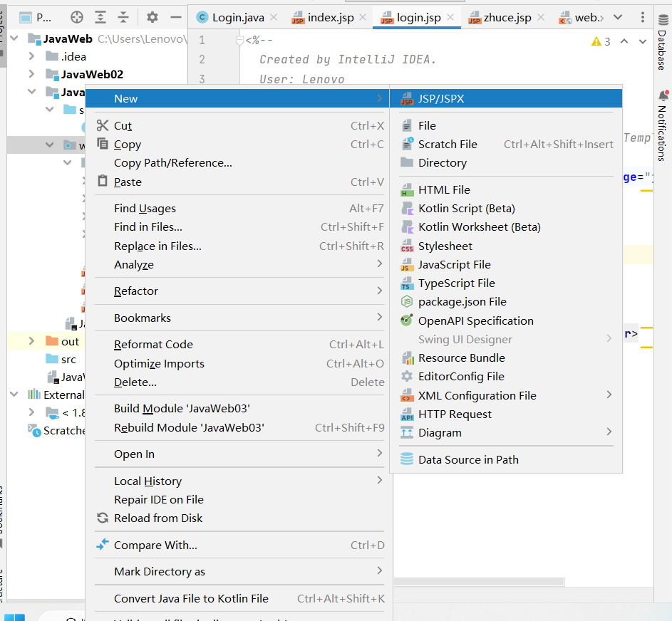
Task: Click the Expand All icon in Project panel
Action: click(x=100, y=17)
